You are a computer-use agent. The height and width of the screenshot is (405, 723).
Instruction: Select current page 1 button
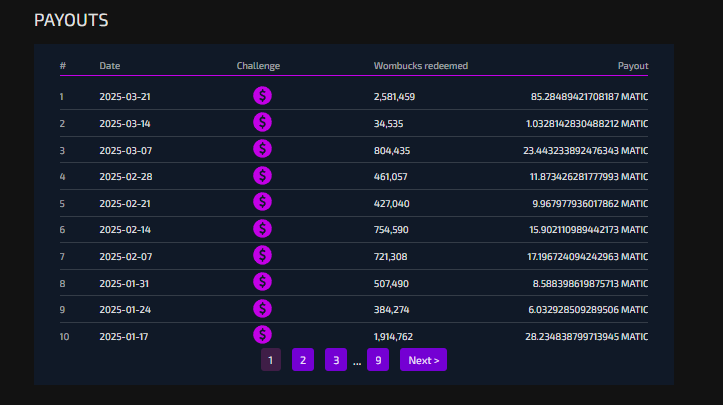271,360
